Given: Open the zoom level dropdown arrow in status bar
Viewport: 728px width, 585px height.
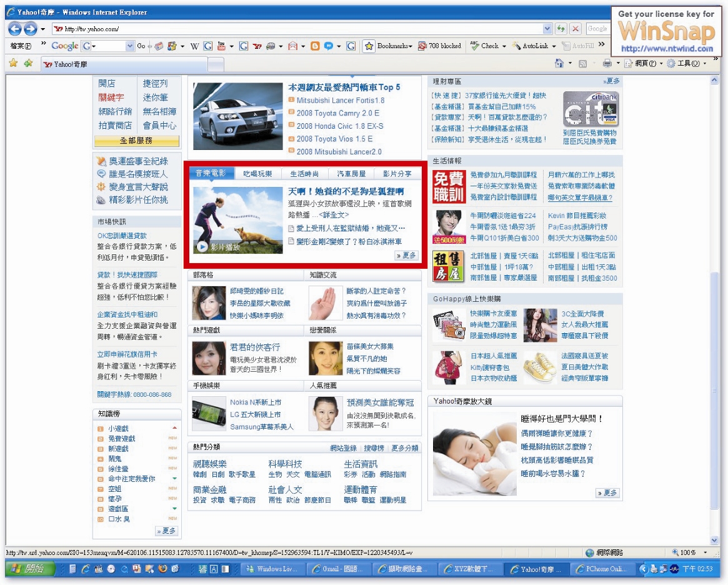Looking at the screenshot, I should click(706, 552).
